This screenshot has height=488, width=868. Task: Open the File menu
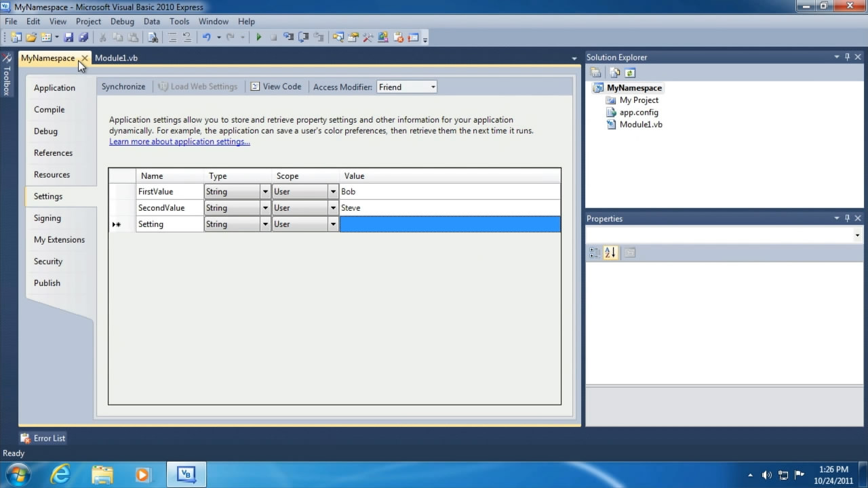pyautogui.click(x=11, y=22)
